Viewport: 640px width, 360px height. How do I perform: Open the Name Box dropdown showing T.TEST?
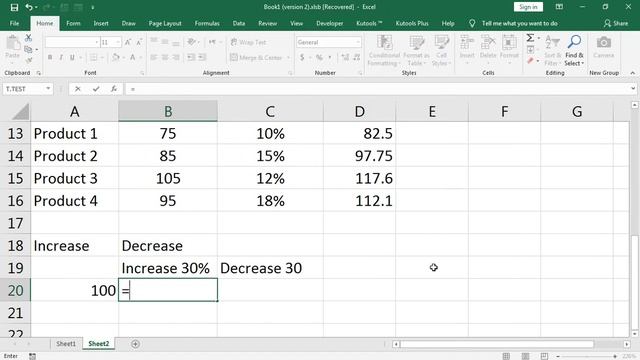48,89
